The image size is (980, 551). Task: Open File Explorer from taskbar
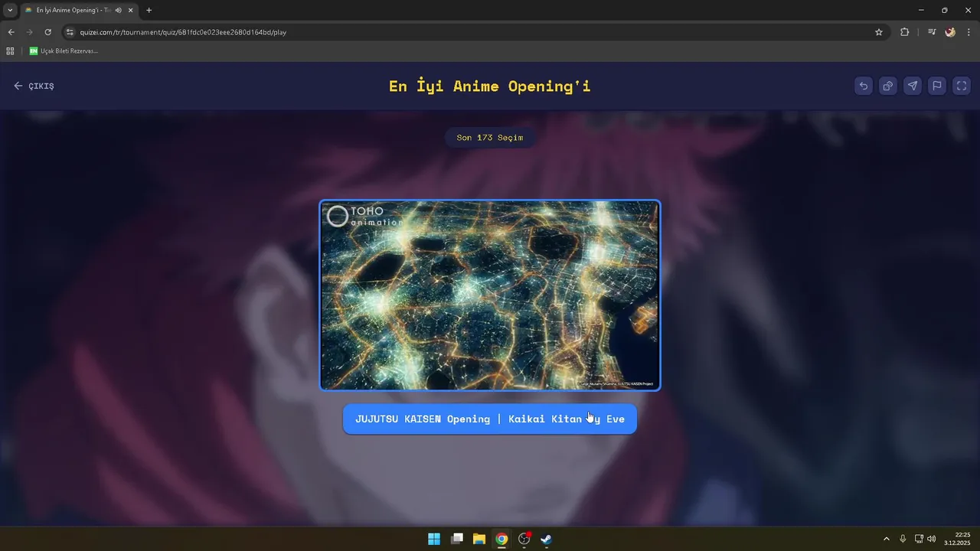[479, 539]
